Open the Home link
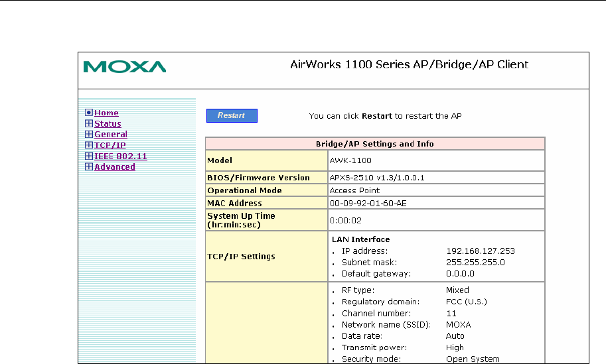This screenshot has height=364, width=606. tap(106, 113)
